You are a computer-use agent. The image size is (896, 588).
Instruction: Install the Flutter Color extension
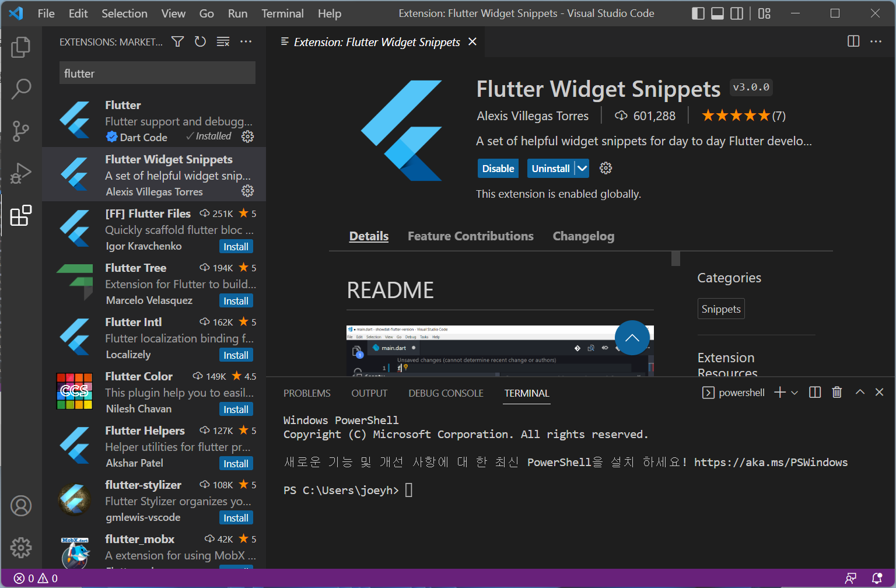click(236, 409)
